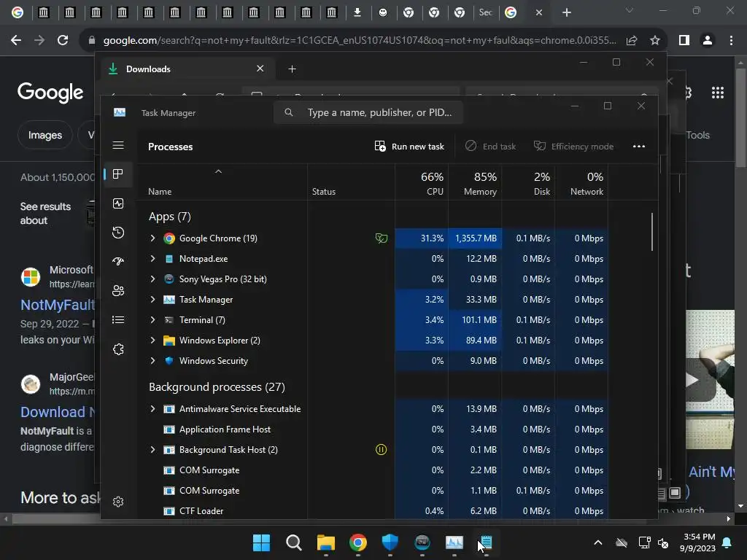Sort processes by Name column

point(222,182)
